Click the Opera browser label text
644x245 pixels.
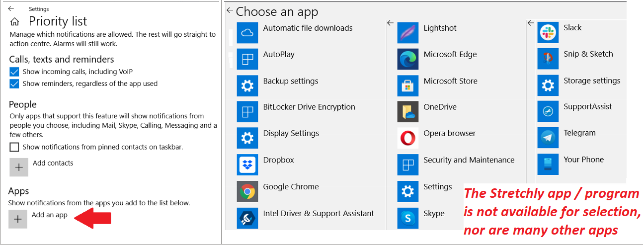[450, 134]
